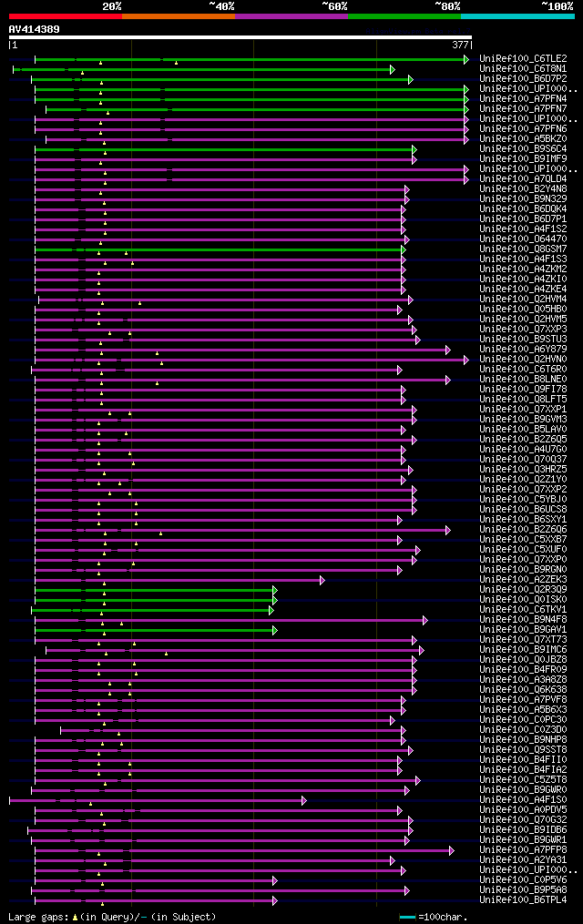Open hit UniRef100_B6D7P2
This screenshot has width=583, height=924.
pos(523,79)
